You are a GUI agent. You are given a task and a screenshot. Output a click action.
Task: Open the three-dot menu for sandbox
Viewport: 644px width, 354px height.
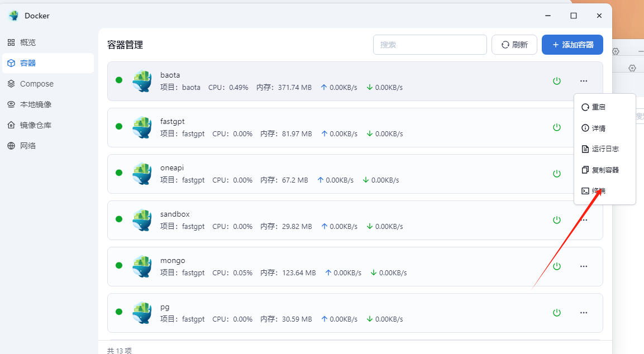[584, 220]
